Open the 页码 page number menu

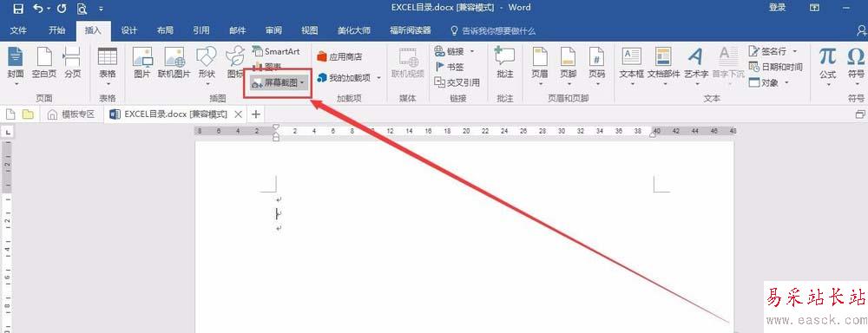(x=596, y=66)
